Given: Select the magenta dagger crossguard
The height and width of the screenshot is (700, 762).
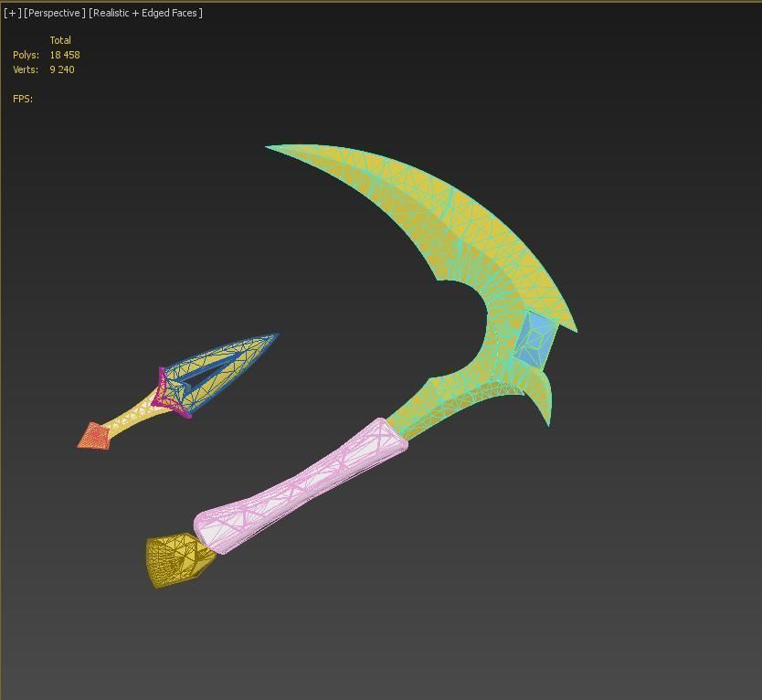Looking at the screenshot, I should click(x=164, y=393).
